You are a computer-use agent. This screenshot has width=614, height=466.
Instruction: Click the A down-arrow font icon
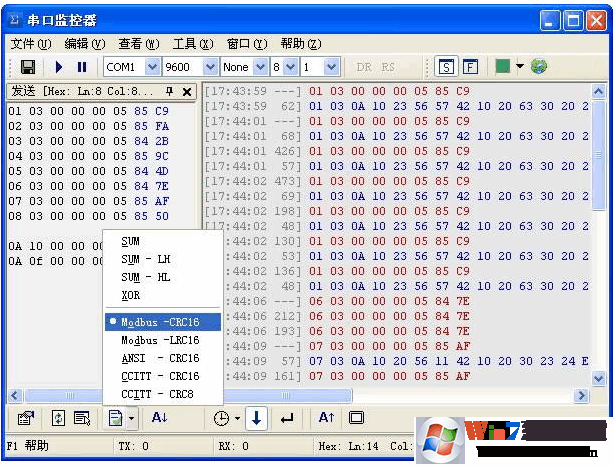tap(160, 417)
